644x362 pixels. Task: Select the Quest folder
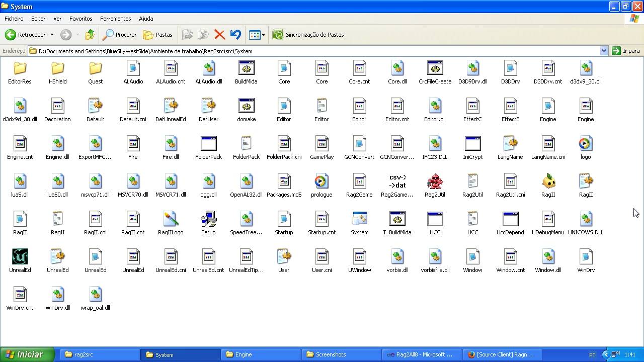coord(95,72)
